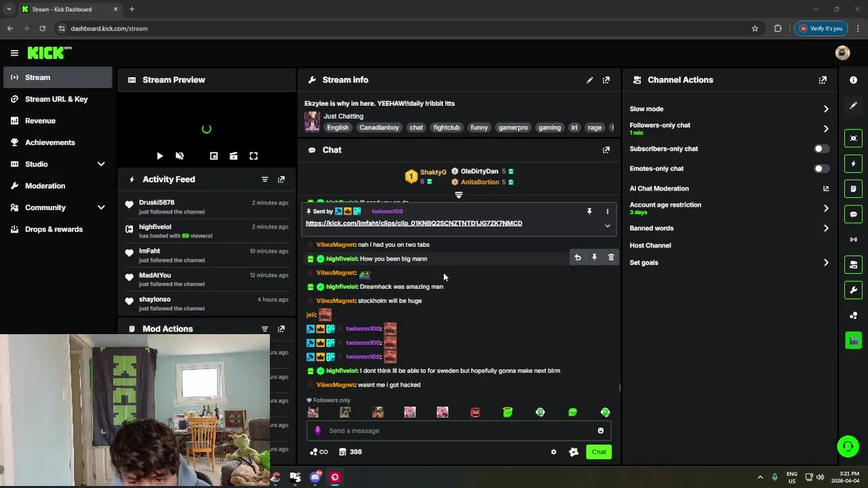Click the fightclub stream tag
Viewport: 868px width, 488px height.
447,127
